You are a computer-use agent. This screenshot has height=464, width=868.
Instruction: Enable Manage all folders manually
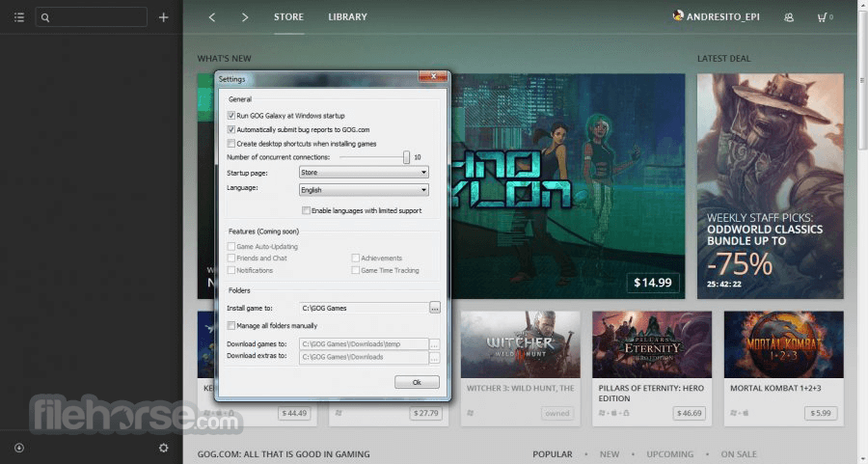click(x=231, y=326)
